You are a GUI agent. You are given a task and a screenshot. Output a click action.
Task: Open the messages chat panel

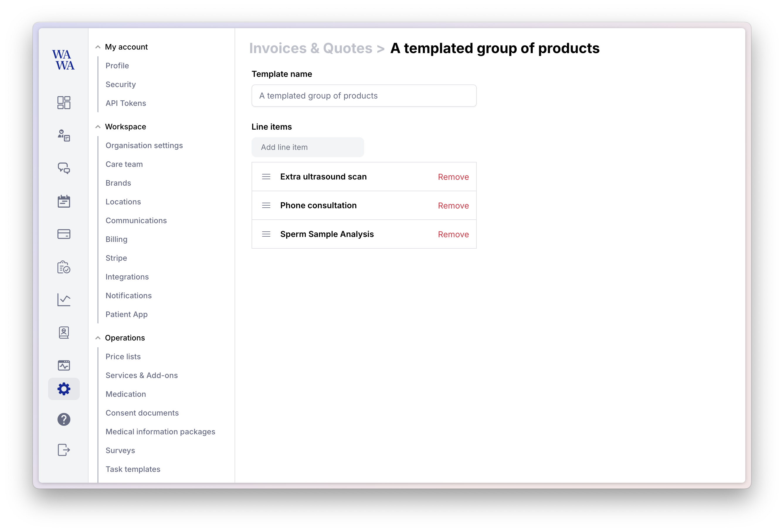64,168
